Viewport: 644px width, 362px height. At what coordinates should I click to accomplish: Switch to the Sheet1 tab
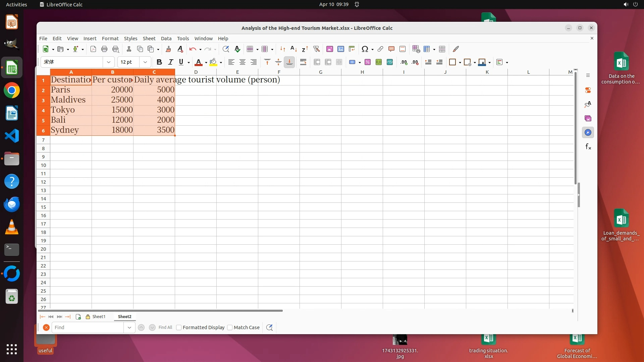pos(99,316)
